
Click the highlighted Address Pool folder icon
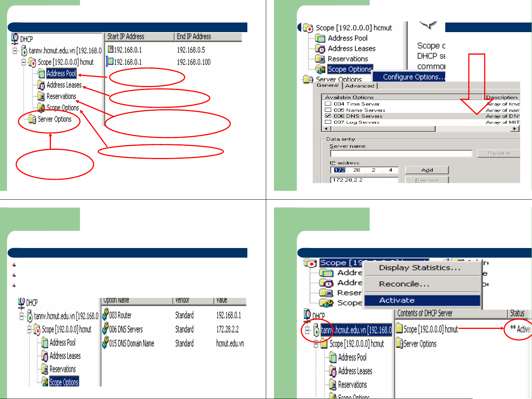click(x=41, y=74)
